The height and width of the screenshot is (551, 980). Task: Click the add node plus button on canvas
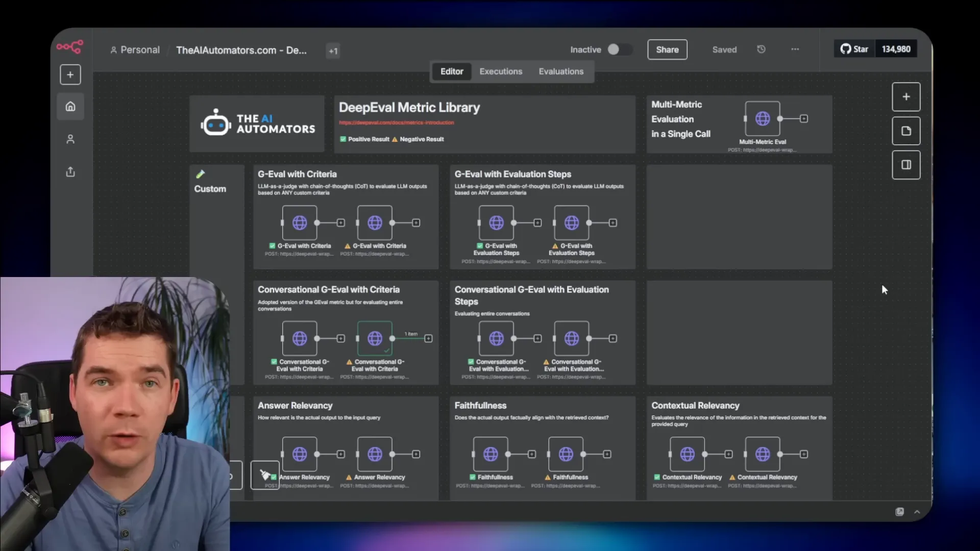tap(906, 97)
